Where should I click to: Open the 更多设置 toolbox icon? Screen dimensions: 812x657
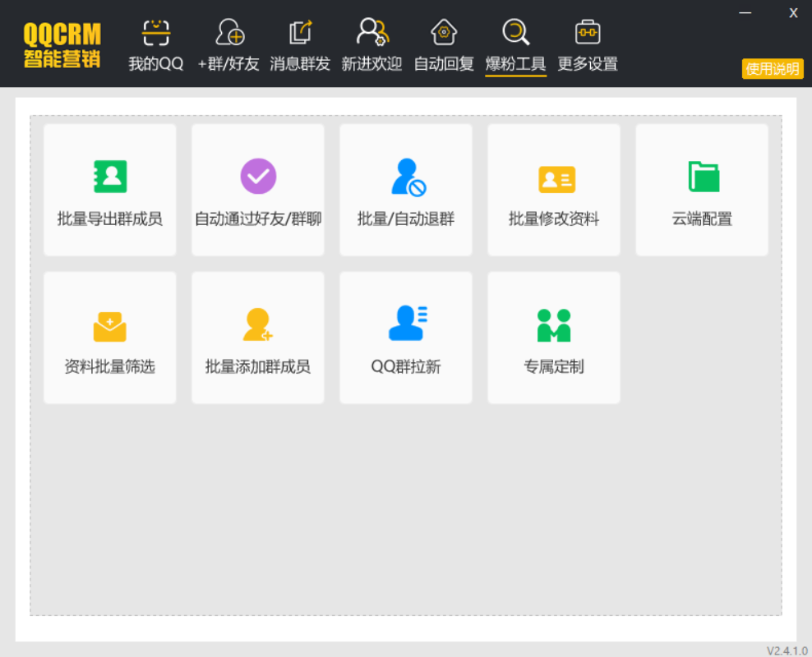tap(588, 32)
